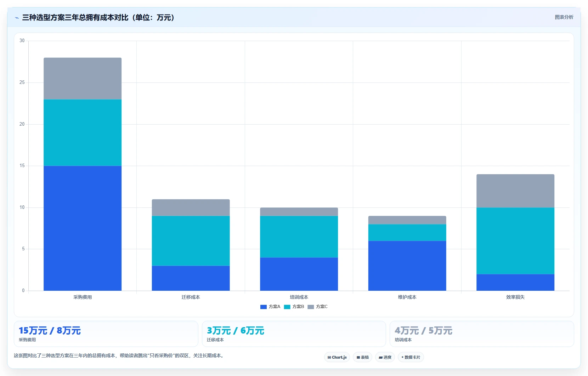This screenshot has width=588, height=376.
Task: Click the cyan 方案B segment of 效率损失 bar
Action: (515, 241)
